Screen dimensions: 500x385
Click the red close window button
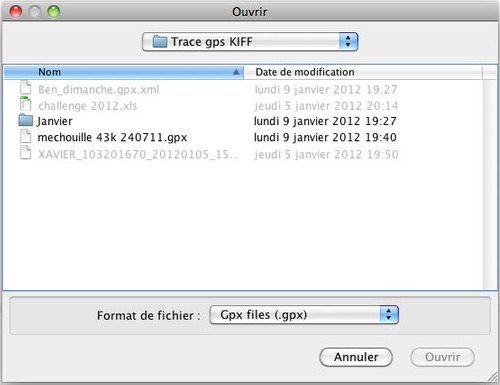point(16,11)
